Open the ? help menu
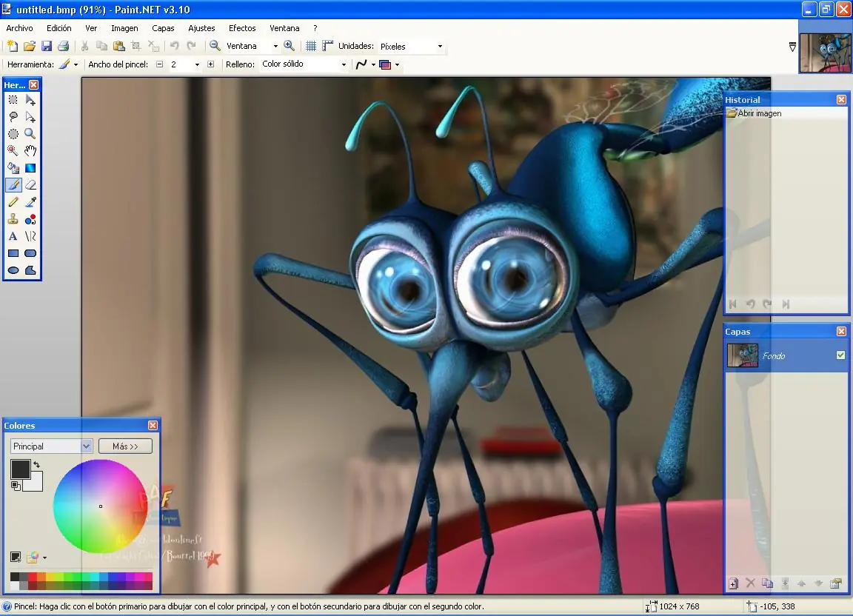853x616 pixels. pos(315,28)
